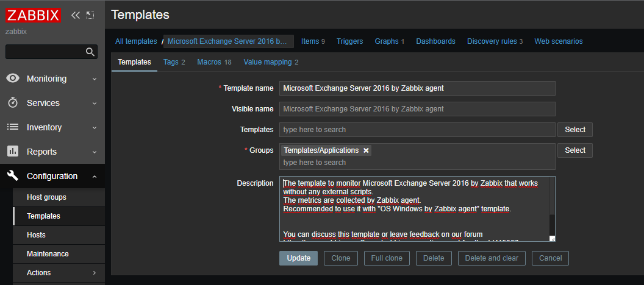Open the Web scenarios link
Image resolution: width=644 pixels, height=285 pixels.
point(559,41)
